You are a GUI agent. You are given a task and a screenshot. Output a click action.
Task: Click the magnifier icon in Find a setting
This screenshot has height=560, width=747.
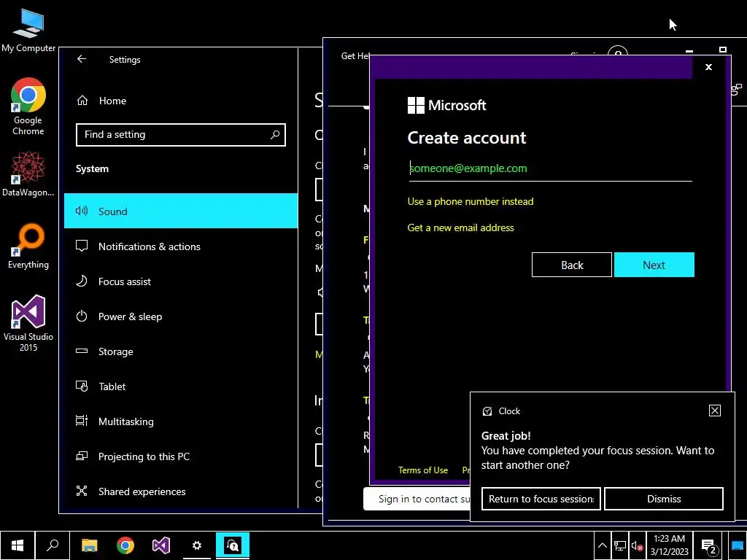pos(275,135)
